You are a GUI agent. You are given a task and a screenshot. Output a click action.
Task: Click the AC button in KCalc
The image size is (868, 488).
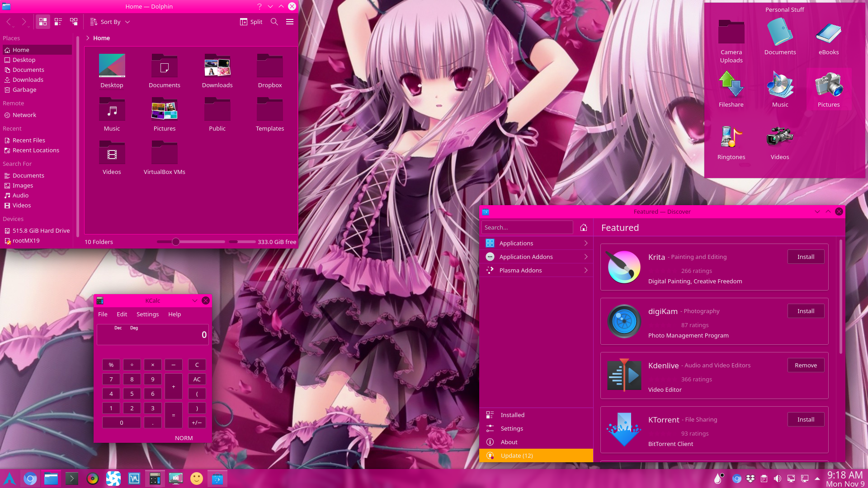(x=197, y=379)
